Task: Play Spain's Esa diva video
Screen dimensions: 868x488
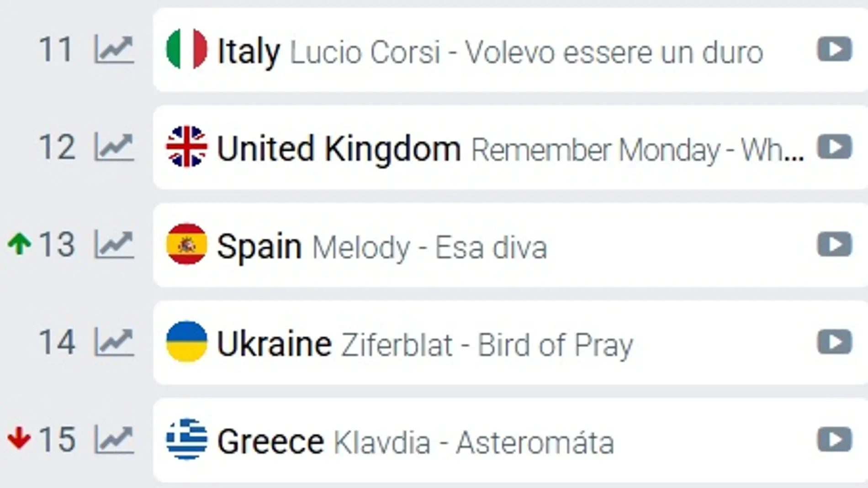Action: [834, 245]
